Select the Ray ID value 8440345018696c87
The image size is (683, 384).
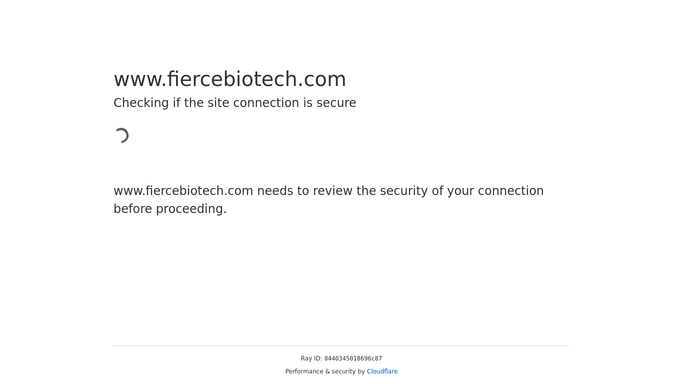[353, 359]
